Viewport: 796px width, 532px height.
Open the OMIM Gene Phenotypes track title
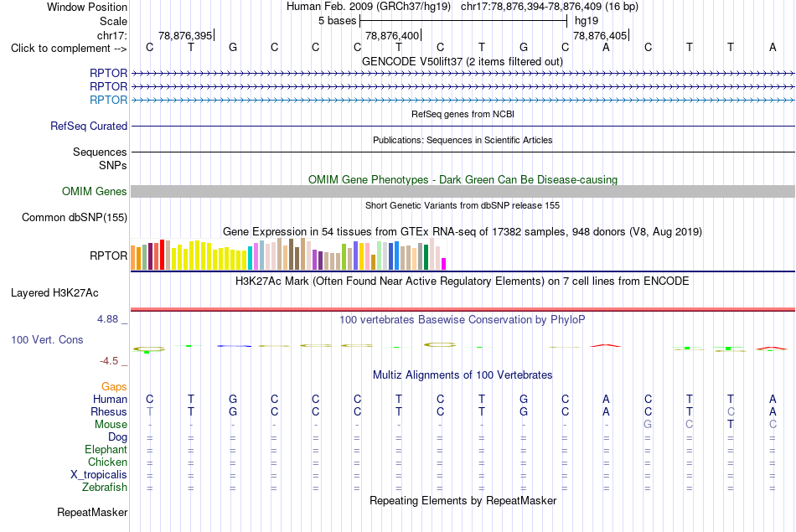[x=463, y=179]
